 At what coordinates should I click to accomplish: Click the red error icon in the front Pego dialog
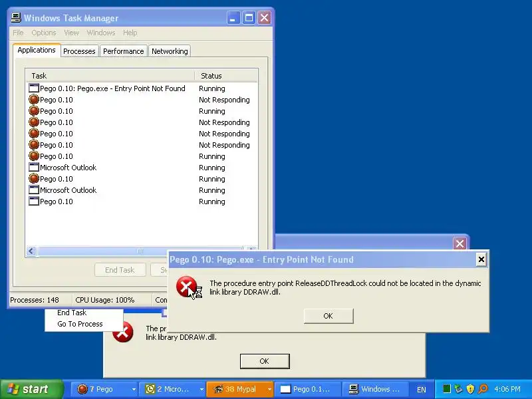186,287
